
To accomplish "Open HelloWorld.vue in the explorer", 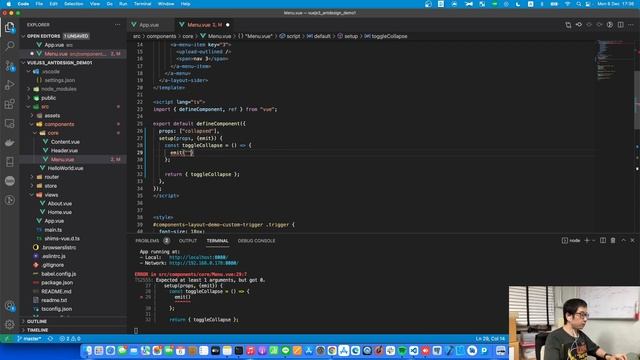I will pyautogui.click(x=65, y=168).
